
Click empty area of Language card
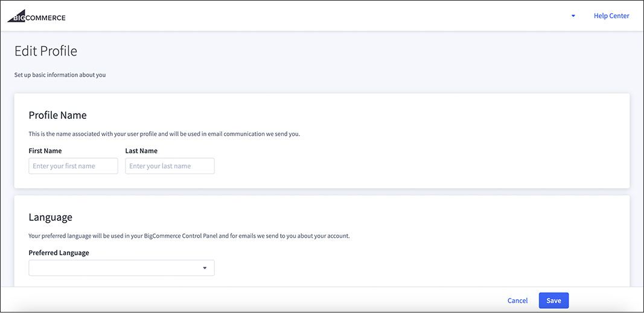(x=422, y=259)
